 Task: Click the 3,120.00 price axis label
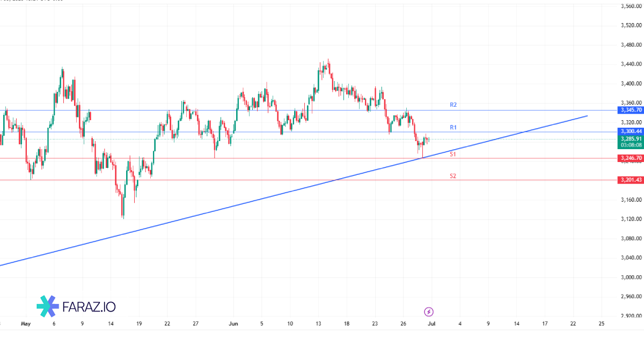(632, 219)
